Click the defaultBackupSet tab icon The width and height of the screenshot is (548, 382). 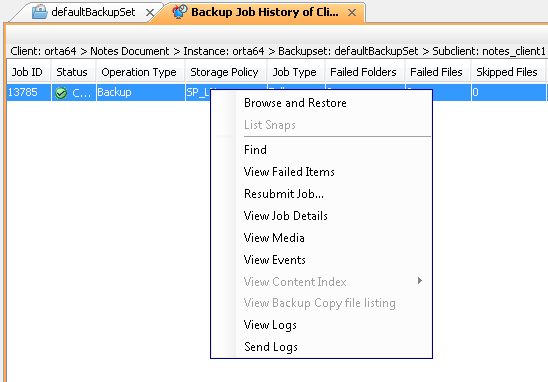(x=39, y=12)
